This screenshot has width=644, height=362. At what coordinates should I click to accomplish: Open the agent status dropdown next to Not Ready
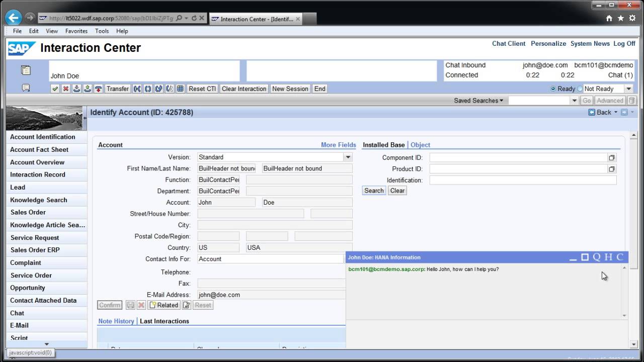click(628, 88)
